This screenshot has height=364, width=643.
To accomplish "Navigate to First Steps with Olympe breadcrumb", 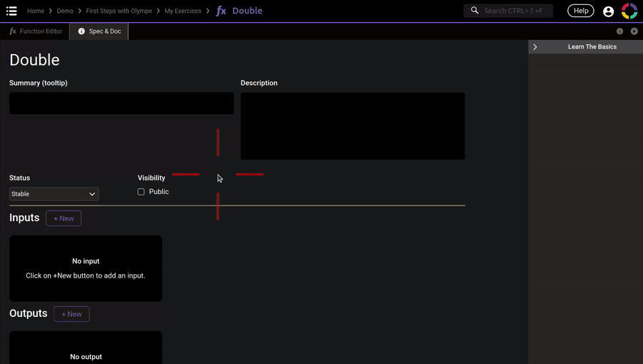I will [x=119, y=11].
